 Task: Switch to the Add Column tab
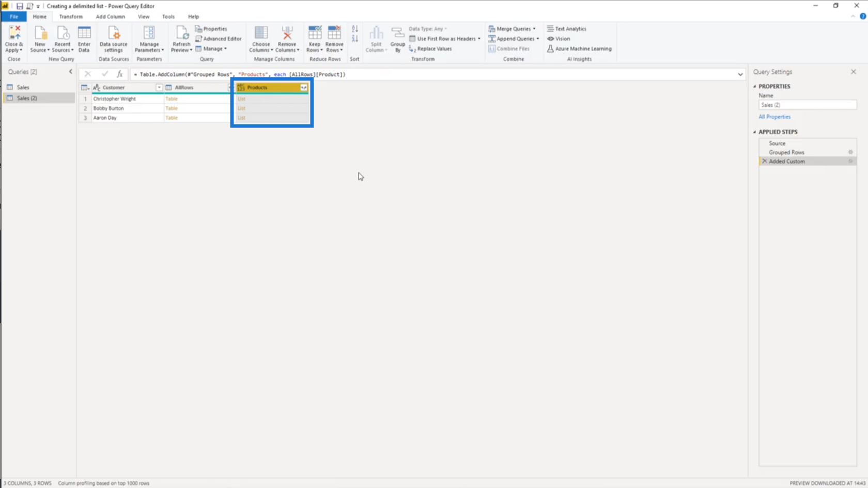pos(111,17)
